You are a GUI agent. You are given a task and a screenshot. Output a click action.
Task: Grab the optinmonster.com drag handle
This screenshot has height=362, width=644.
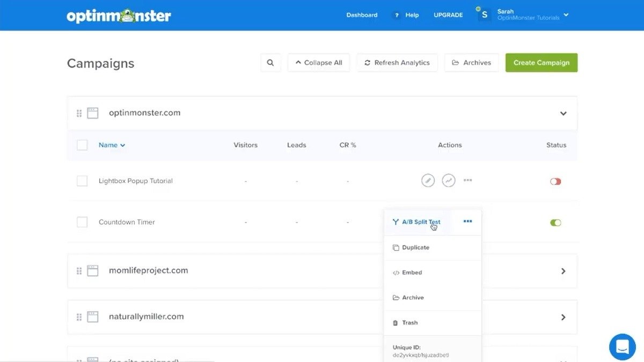79,113
